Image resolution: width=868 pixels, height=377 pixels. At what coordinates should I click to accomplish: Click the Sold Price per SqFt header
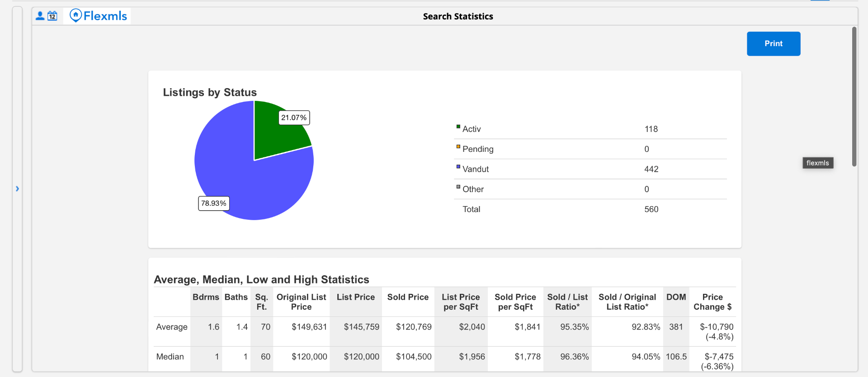[515, 302]
